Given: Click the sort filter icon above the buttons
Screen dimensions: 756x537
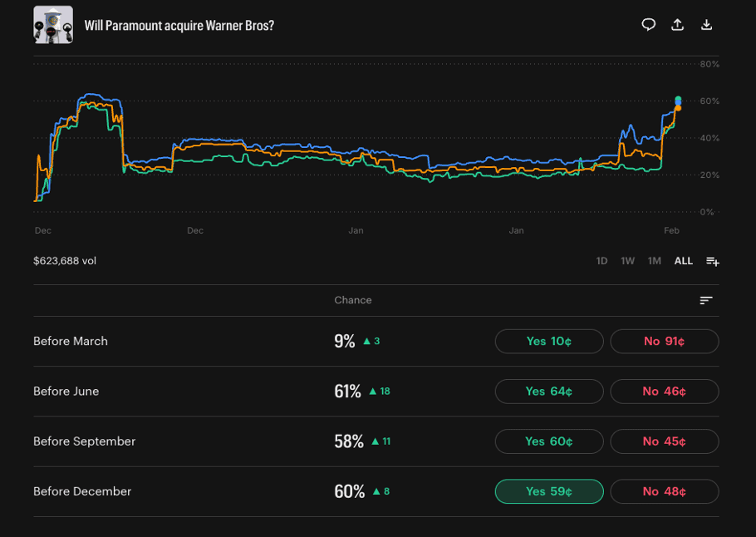Looking at the screenshot, I should pyautogui.click(x=706, y=300).
